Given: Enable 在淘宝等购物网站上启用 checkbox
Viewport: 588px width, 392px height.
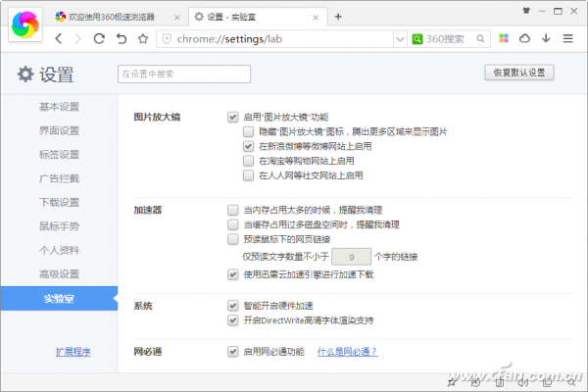Looking at the screenshot, I should pyautogui.click(x=248, y=161).
